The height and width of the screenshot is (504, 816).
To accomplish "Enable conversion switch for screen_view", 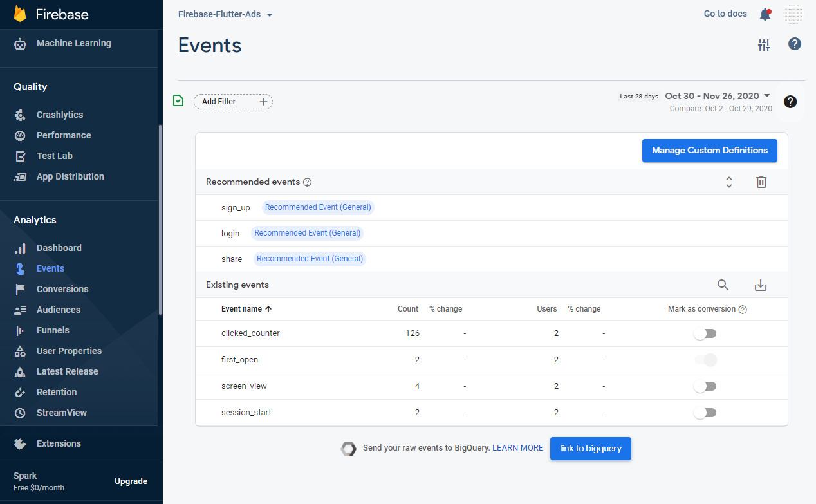I will pyautogui.click(x=705, y=386).
